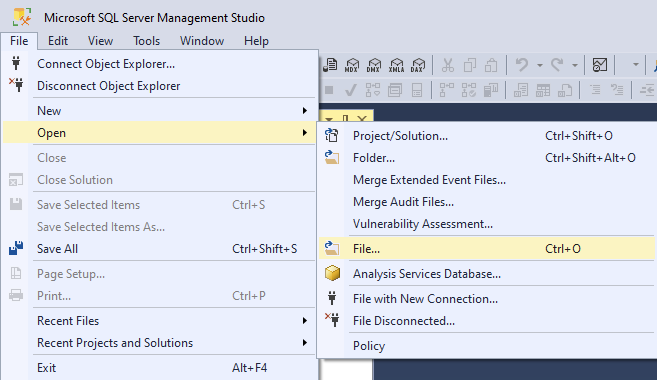The image size is (657, 380).
Task: Click the Include Live Query Statistics icon
Action: coord(469,90)
